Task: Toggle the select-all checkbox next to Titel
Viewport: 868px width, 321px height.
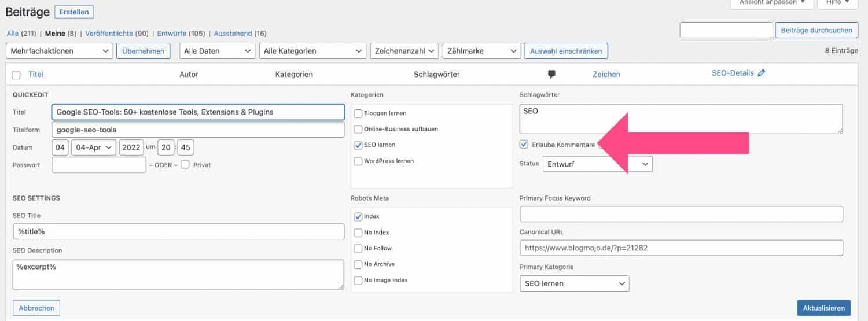Action: [x=16, y=75]
